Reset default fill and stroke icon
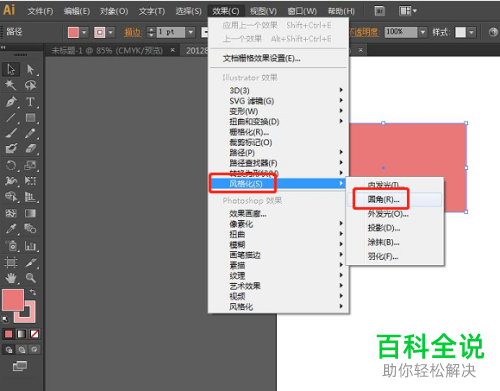The image size is (500, 391). (5, 319)
